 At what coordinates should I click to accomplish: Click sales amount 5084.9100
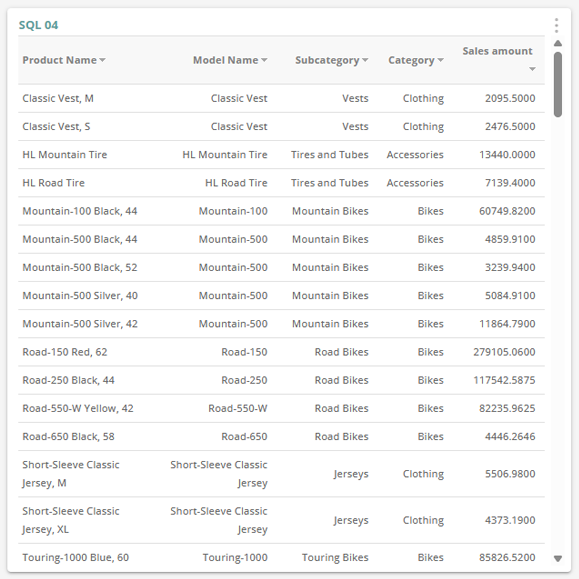coord(510,295)
